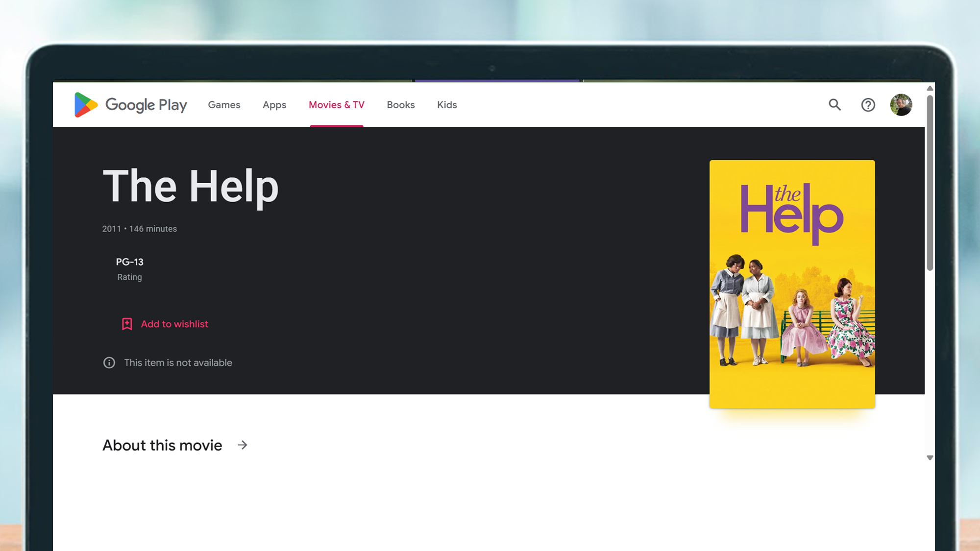Open the Books section
Image resolution: width=980 pixels, height=551 pixels.
click(400, 105)
